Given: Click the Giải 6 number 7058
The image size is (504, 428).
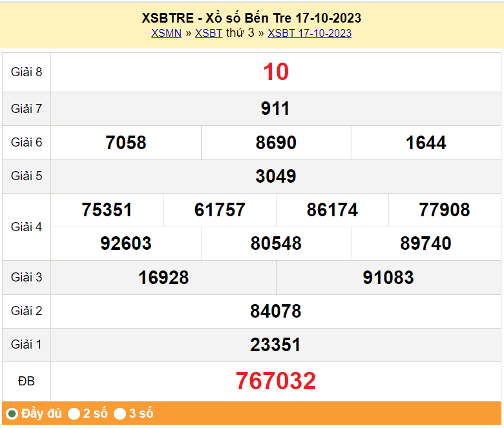Looking at the screenshot, I should click(x=126, y=143).
